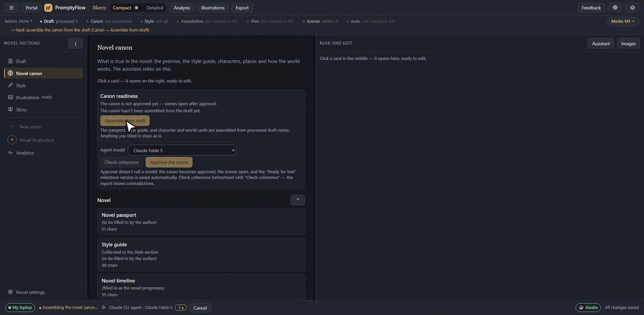
Task: Open the Novel passport card
Action: point(201,222)
